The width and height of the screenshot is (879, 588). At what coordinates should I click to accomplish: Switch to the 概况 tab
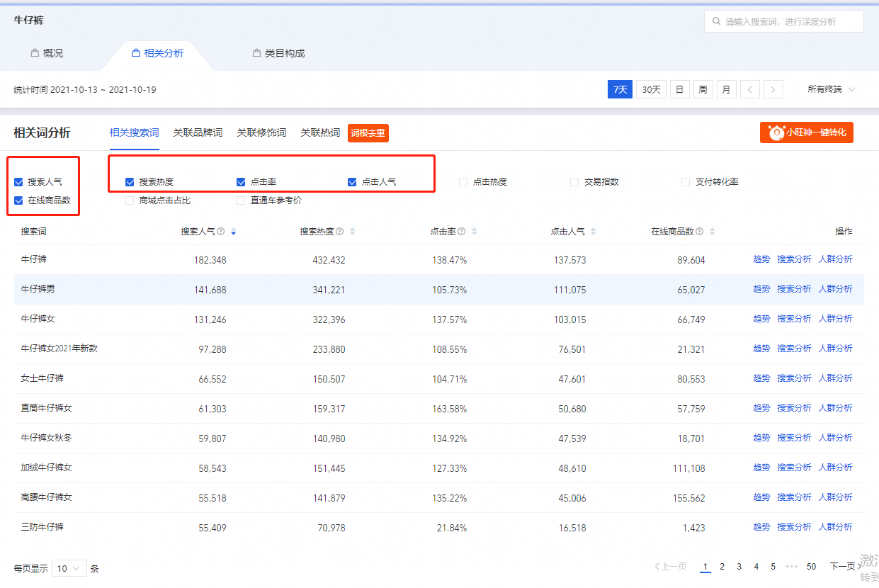coord(47,53)
